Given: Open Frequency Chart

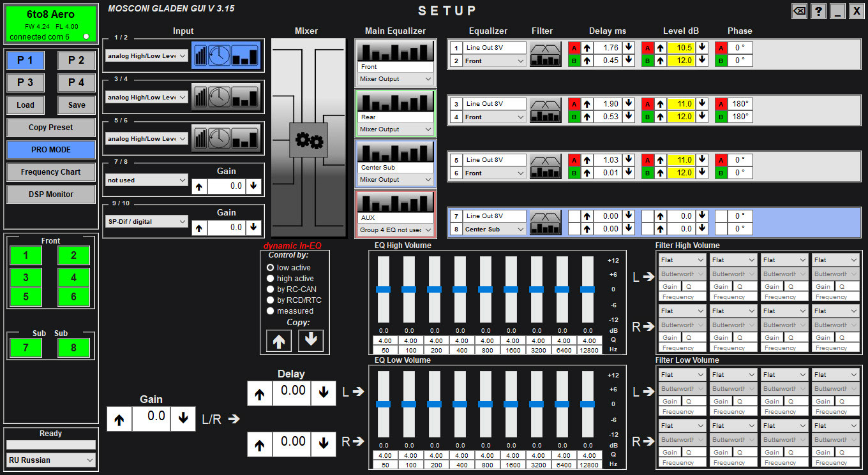Looking at the screenshot, I should click(x=51, y=172).
